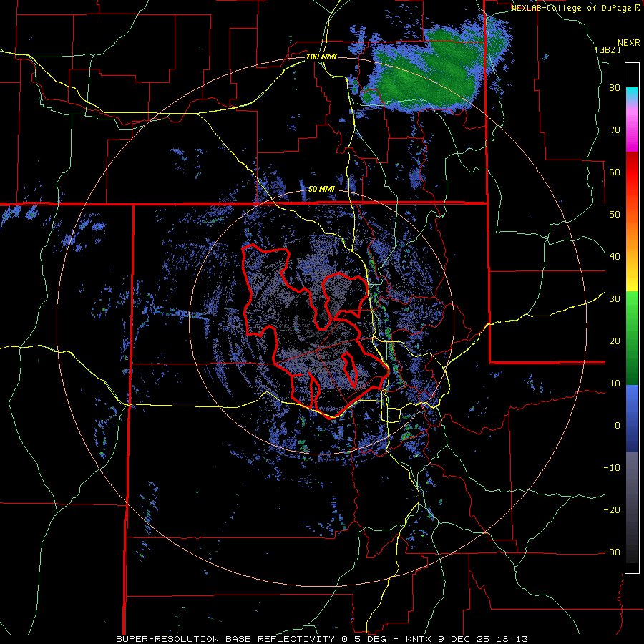Click the -20 value on dBZ scale
This screenshot has width=644, height=644.
point(612,509)
